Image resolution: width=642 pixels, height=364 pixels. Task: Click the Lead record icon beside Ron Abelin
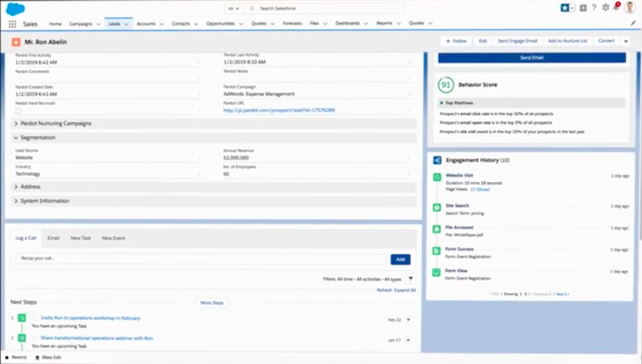(x=16, y=42)
